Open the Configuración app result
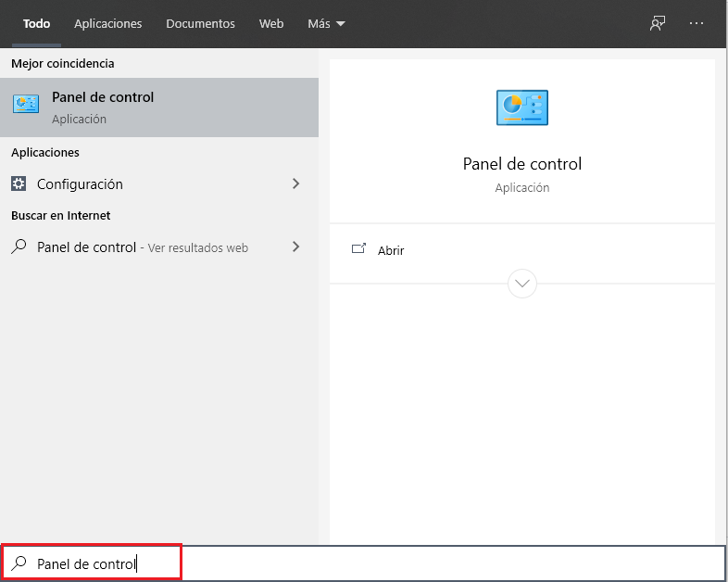The image size is (728, 582). (x=80, y=183)
